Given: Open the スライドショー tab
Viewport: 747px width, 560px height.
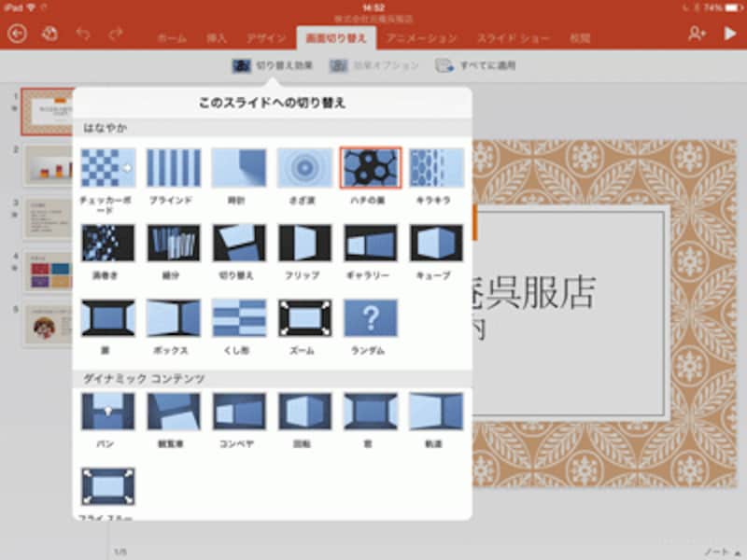Looking at the screenshot, I should (514, 38).
